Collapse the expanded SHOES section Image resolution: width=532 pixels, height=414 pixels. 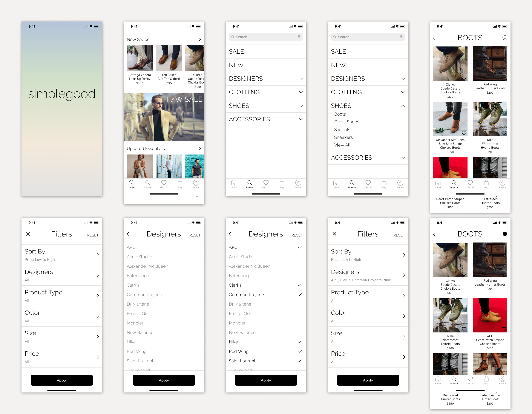(403, 106)
